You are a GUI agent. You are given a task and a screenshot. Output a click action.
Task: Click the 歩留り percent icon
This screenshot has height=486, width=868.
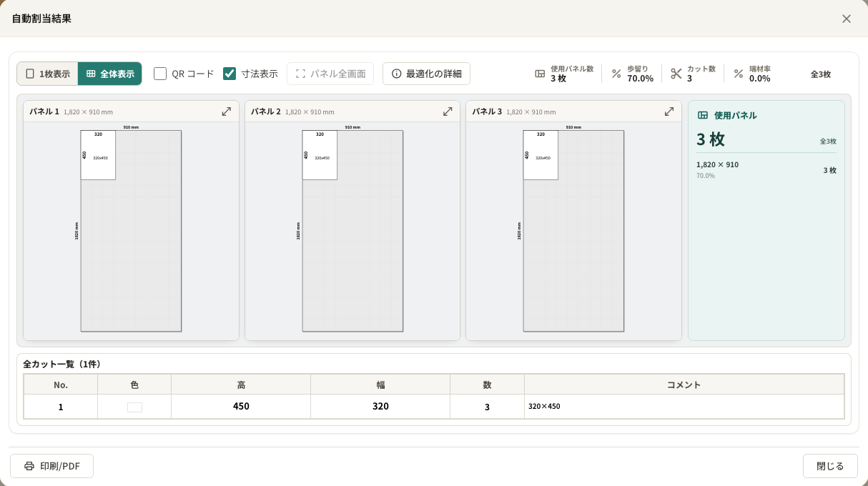click(x=616, y=74)
